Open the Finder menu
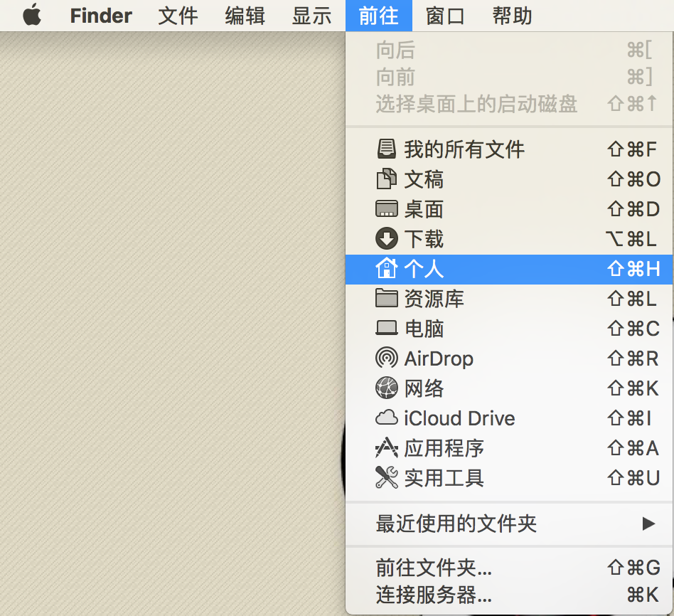The image size is (674, 616). pos(101,16)
